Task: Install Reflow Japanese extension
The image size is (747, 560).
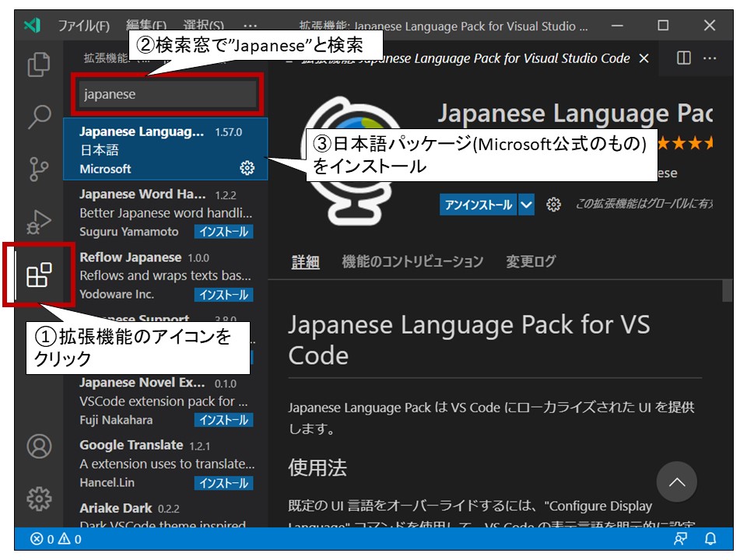Action: [x=223, y=295]
